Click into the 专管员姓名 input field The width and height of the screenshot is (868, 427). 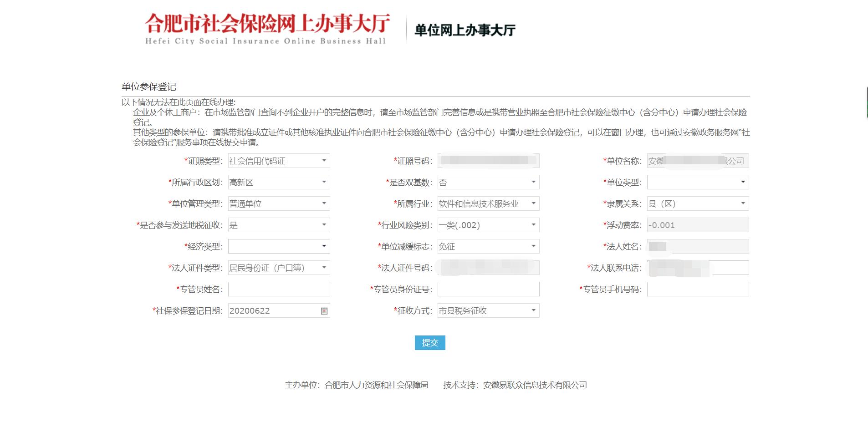[x=279, y=289]
